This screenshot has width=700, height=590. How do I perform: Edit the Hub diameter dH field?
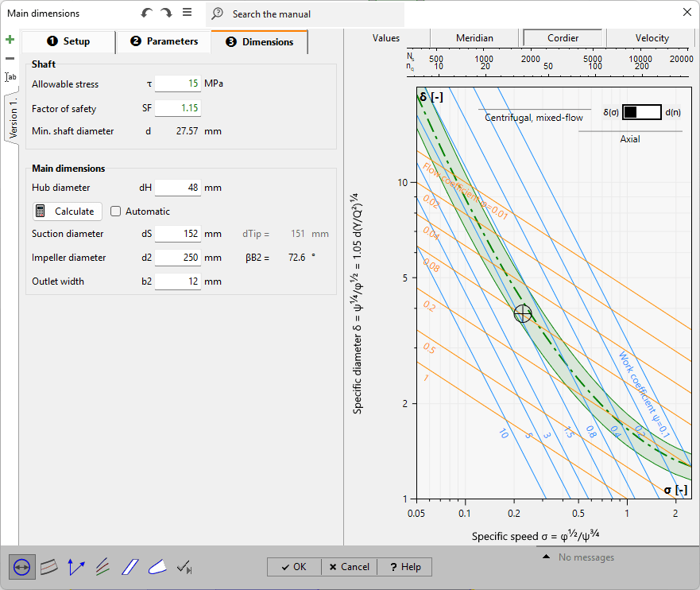[178, 188]
